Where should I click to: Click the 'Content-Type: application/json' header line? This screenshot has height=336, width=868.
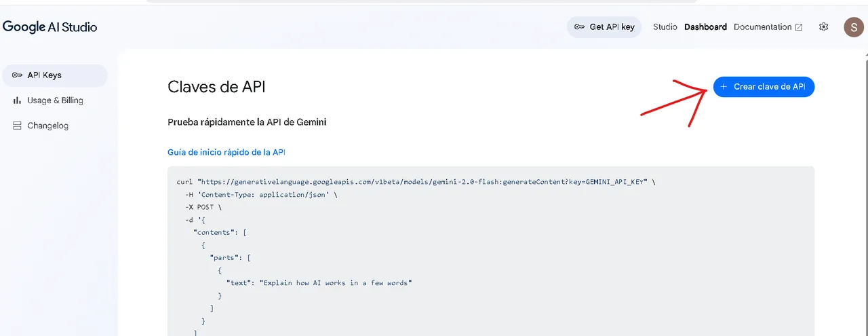(261, 195)
